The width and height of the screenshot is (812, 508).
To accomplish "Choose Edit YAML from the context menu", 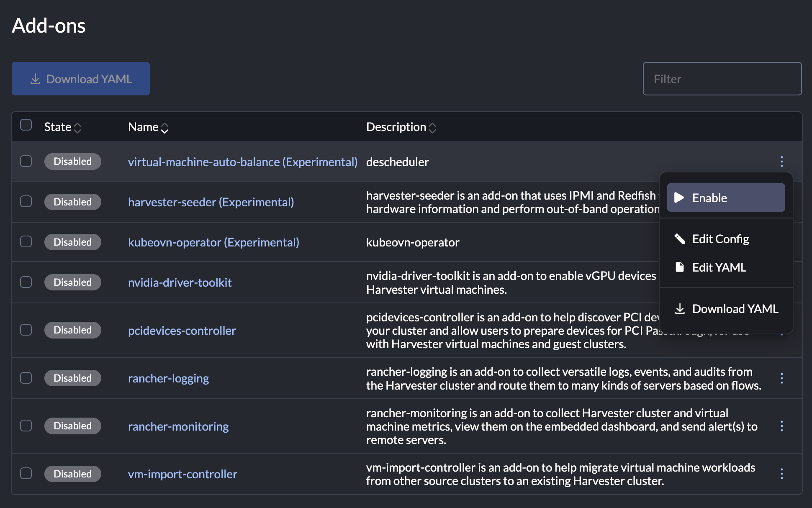I will tap(719, 267).
